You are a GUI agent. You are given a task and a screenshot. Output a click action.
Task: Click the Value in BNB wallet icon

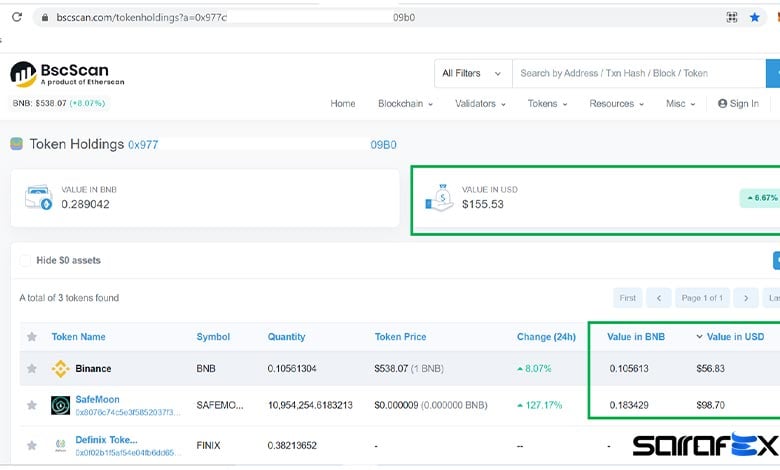39,197
